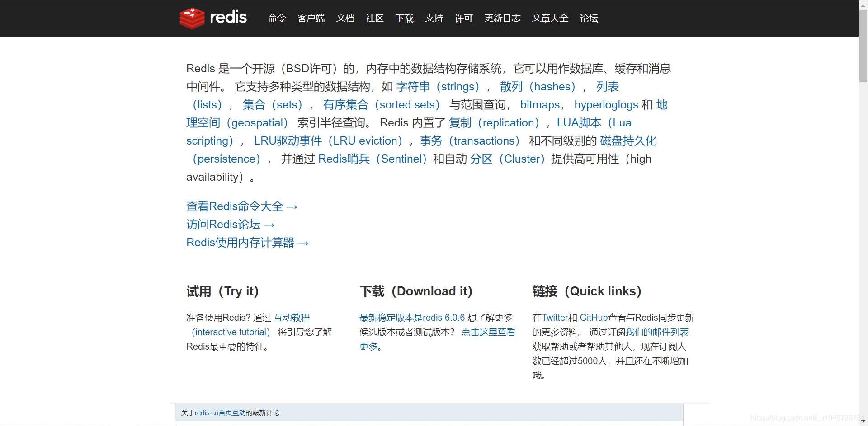Open the bitmaps link
This screenshot has height=426, width=868.
coord(540,104)
